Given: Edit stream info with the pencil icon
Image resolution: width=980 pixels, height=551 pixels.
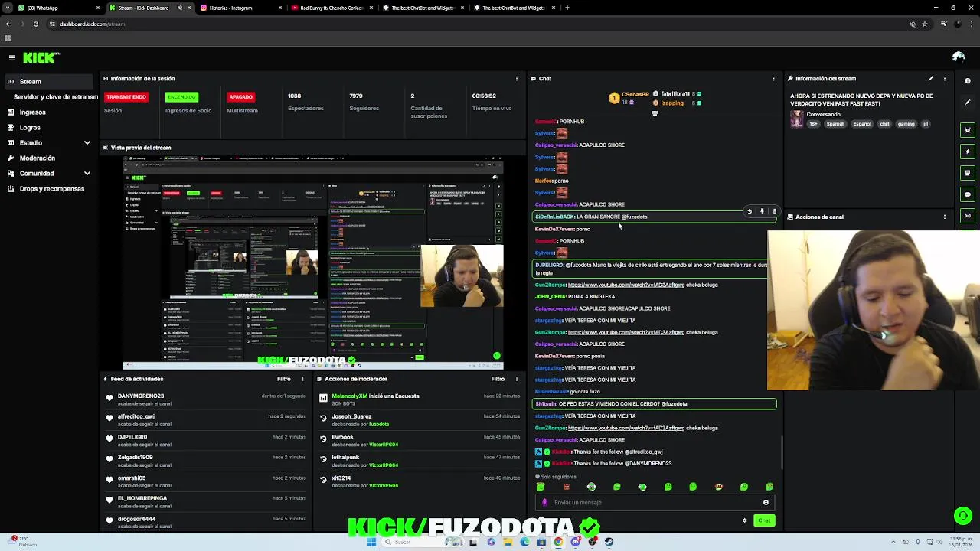Looking at the screenshot, I should point(931,78).
